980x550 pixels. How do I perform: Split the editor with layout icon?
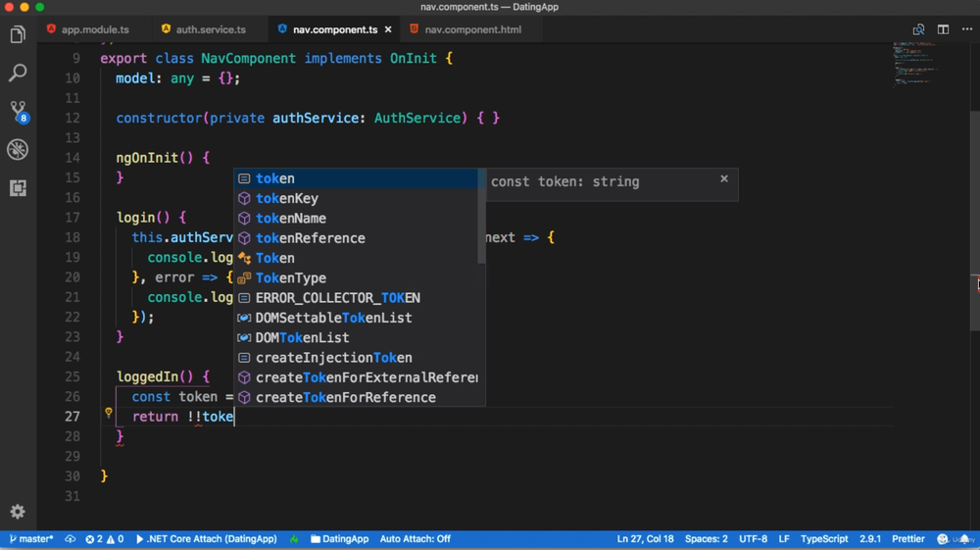pyautogui.click(x=943, y=29)
